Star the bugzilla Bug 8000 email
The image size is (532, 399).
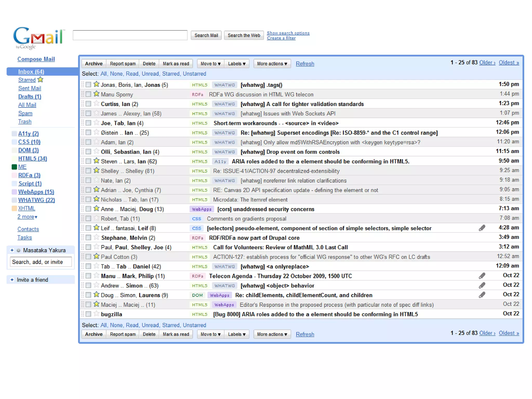[x=96, y=314]
